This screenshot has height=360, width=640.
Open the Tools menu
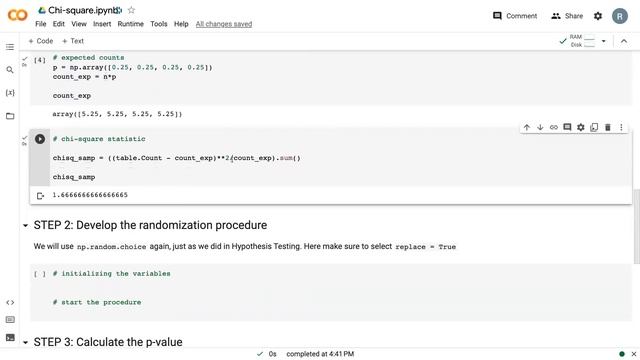(x=159, y=24)
